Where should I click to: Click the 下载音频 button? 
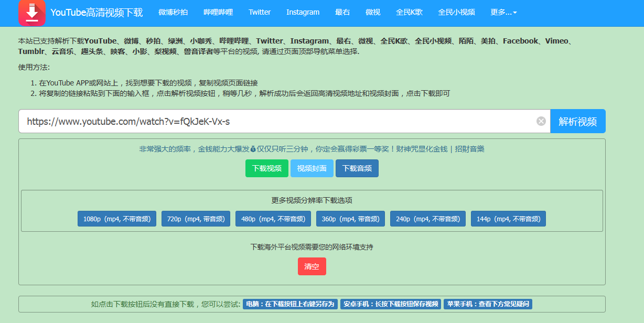click(357, 168)
